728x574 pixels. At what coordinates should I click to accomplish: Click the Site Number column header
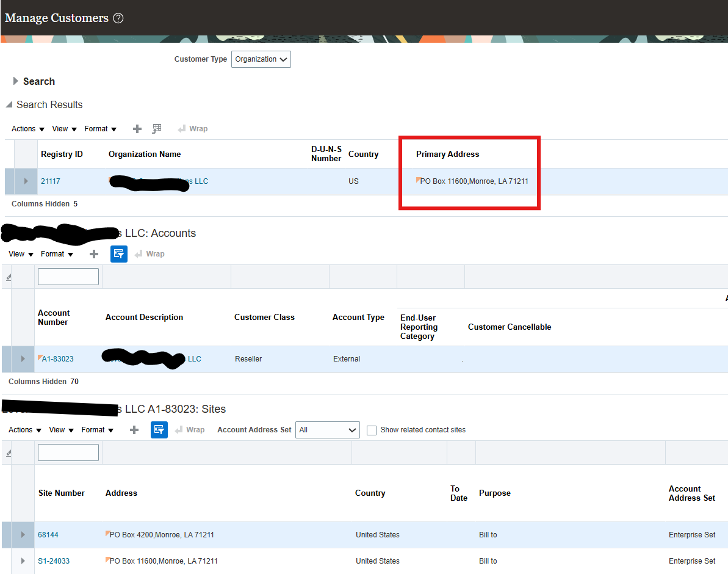[x=61, y=493]
